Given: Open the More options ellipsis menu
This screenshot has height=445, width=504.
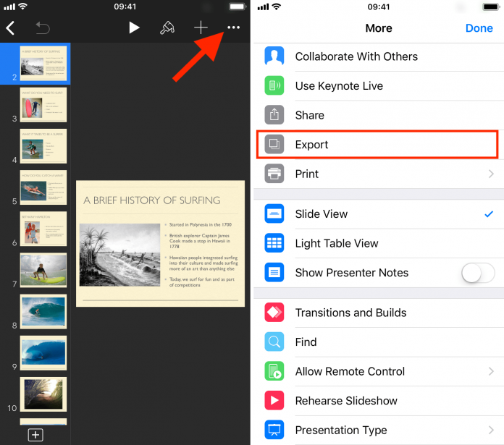Looking at the screenshot, I should click(x=233, y=28).
